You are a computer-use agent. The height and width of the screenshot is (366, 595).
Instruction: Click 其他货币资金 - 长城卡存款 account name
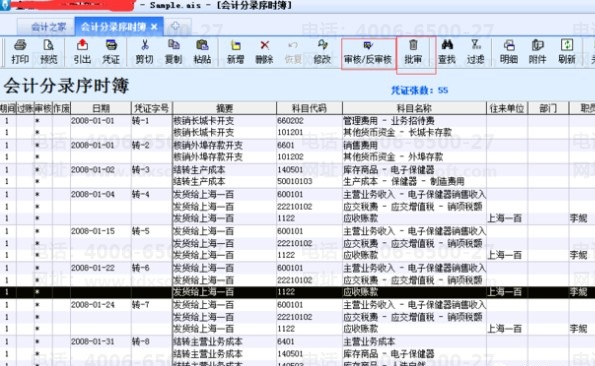pyautogui.click(x=397, y=132)
